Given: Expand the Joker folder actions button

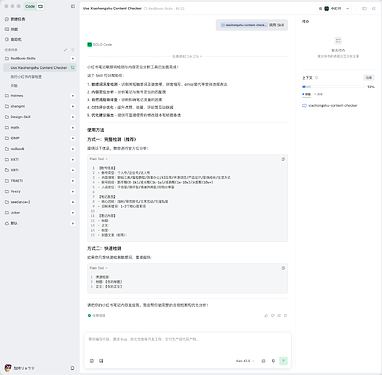Looking at the screenshot, I should click(73, 213).
